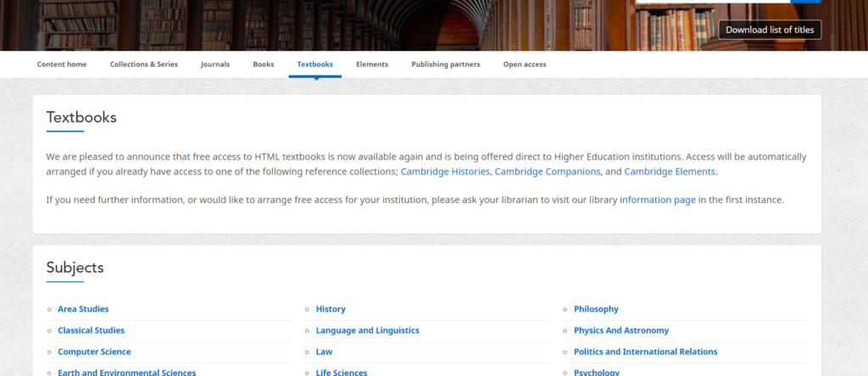Open the Content home tab
Viewport: 868px width, 376px height.
click(x=62, y=64)
